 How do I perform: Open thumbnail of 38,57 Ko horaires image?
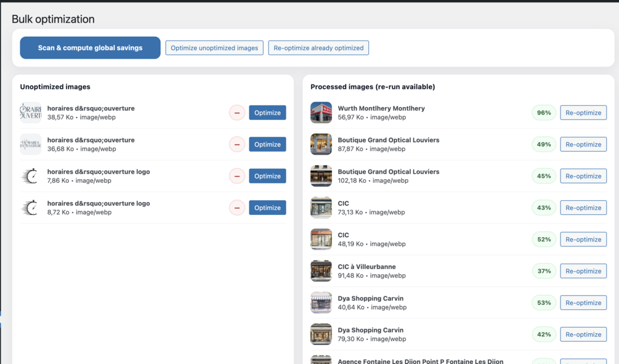click(x=31, y=113)
